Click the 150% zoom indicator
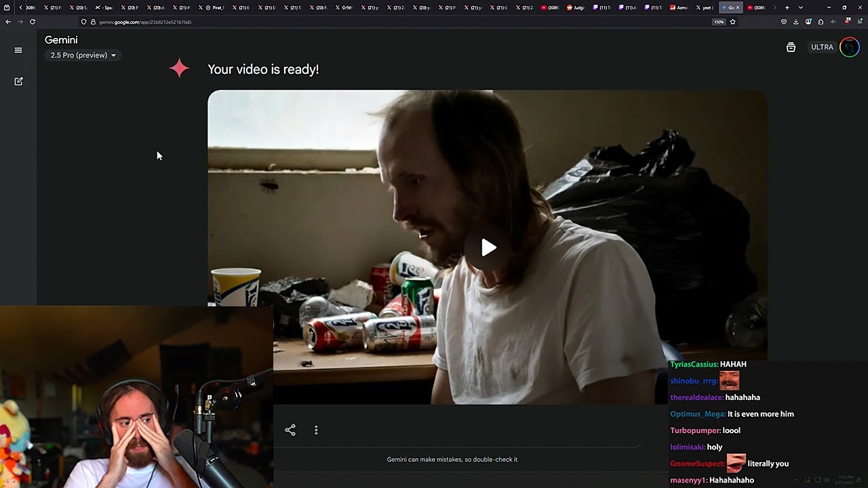 [719, 21]
